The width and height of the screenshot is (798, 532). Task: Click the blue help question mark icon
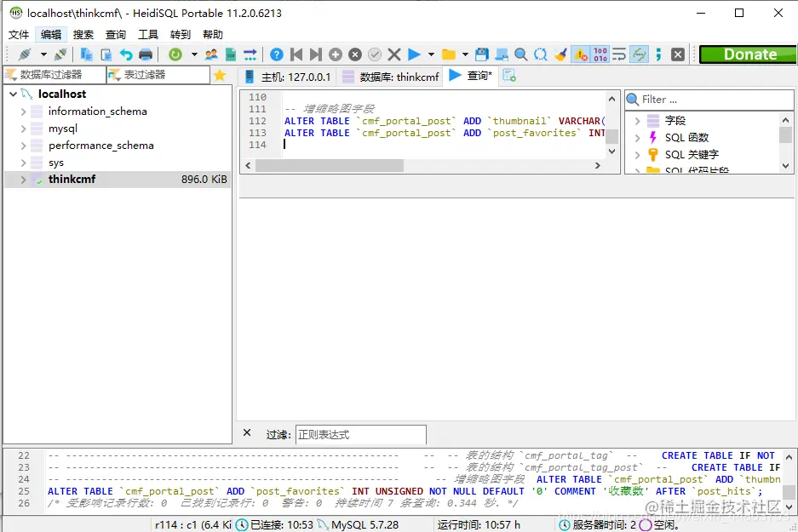276,54
